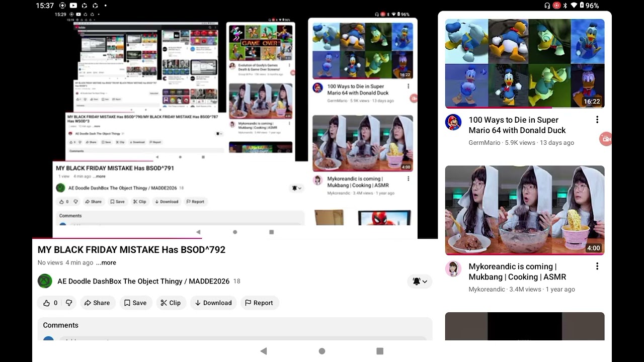644x362 pixels.
Task: Open the notification bell dropdown
Action: point(420,281)
